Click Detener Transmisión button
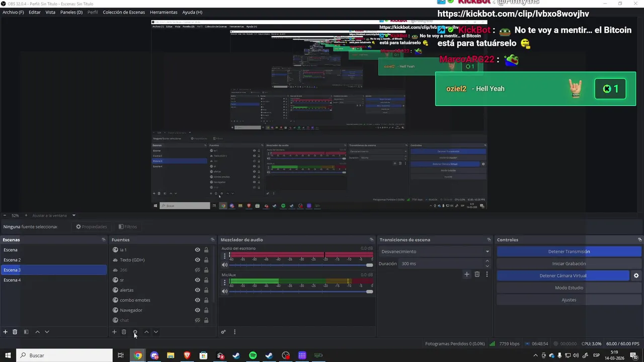The width and height of the screenshot is (644, 362). [569, 251]
